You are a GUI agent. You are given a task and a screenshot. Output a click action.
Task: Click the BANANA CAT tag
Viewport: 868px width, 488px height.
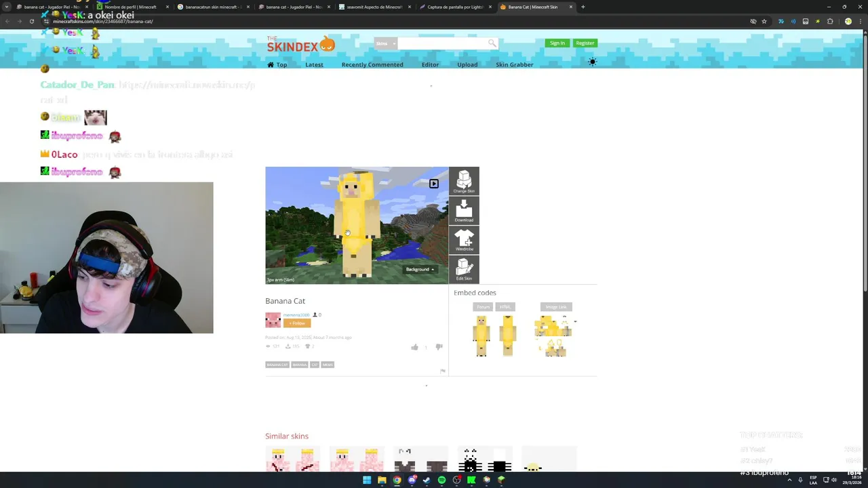[277, 365]
